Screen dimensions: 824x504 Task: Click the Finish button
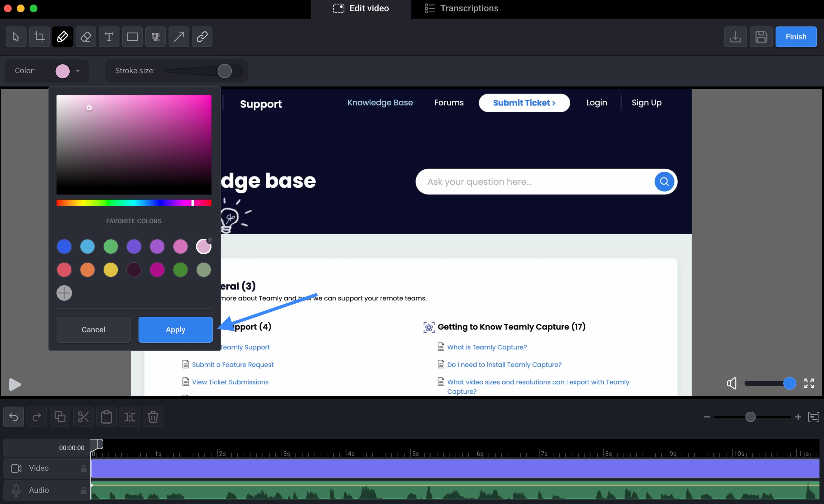tap(796, 37)
